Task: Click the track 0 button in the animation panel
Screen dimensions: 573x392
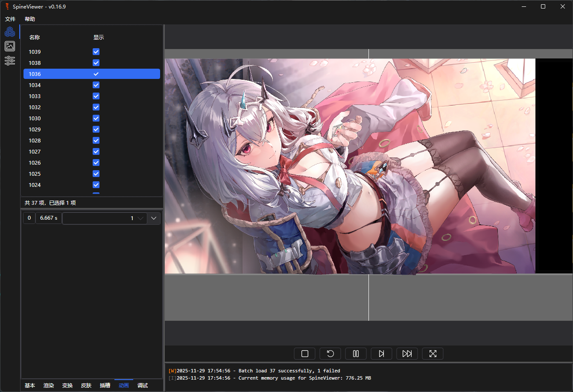Action: tap(29, 218)
